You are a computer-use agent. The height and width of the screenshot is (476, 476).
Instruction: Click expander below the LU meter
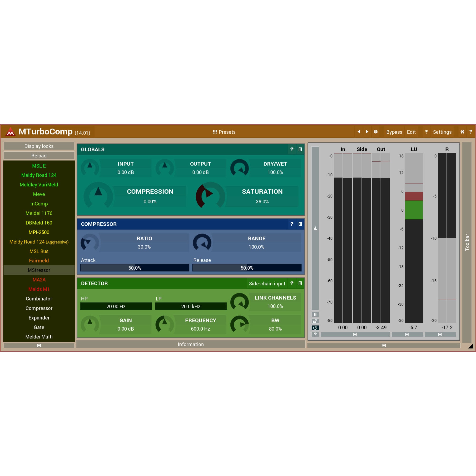pos(407,335)
